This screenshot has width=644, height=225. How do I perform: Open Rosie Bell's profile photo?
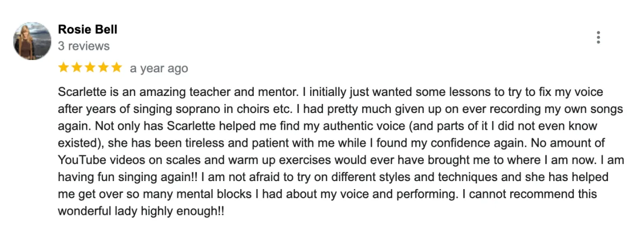pyautogui.click(x=32, y=41)
